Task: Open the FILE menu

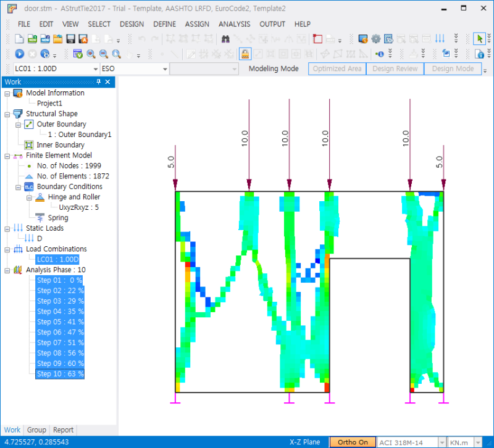Action: [x=24, y=24]
